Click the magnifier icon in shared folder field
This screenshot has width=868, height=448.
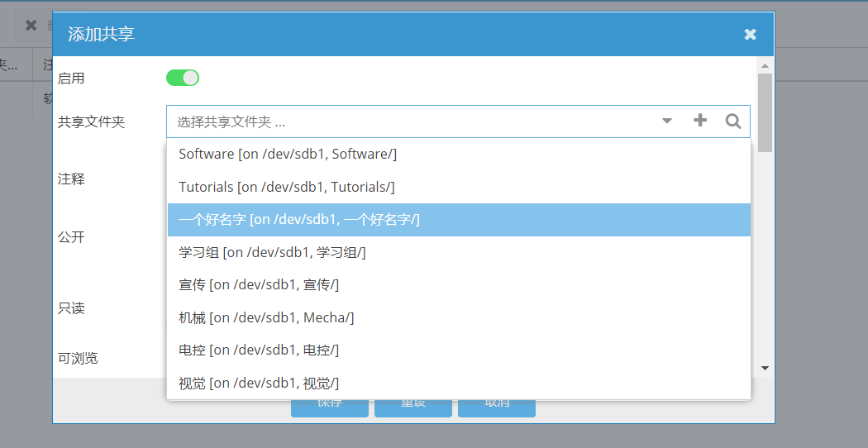(x=733, y=122)
